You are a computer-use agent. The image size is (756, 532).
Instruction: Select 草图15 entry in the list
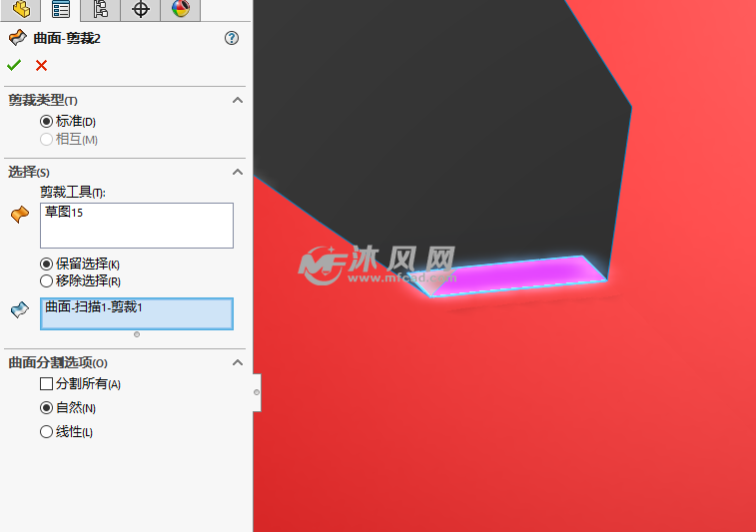tap(64, 212)
